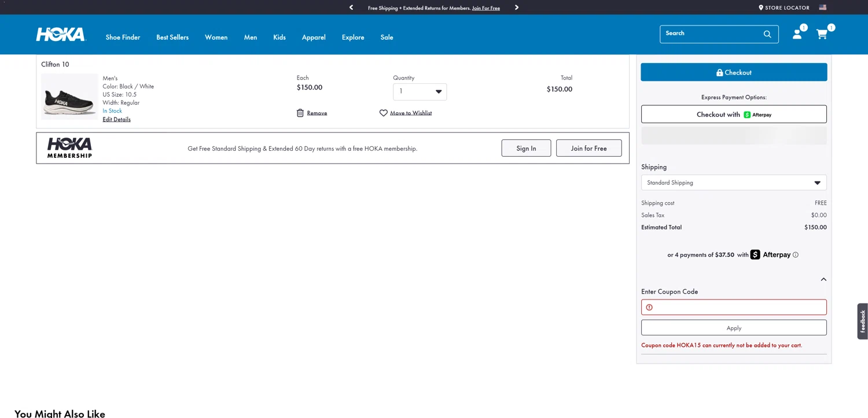Screen dimensions: 868x418
Task: Open Kids menu
Action: coord(279,37)
